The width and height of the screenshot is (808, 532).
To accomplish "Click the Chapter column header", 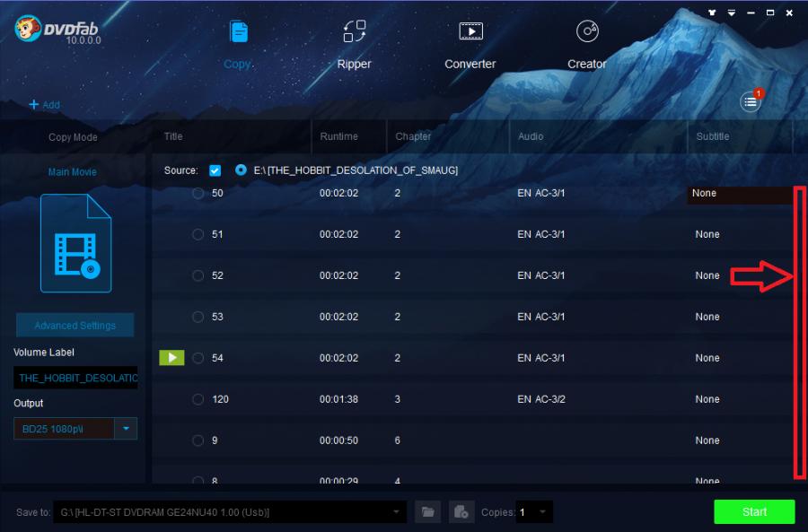I will pos(413,136).
